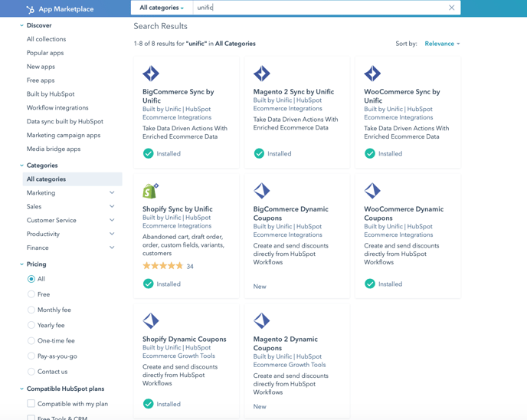Screen dimensions: 527x420
Task: Select the One-time fee pricing option
Action: tap(31, 340)
